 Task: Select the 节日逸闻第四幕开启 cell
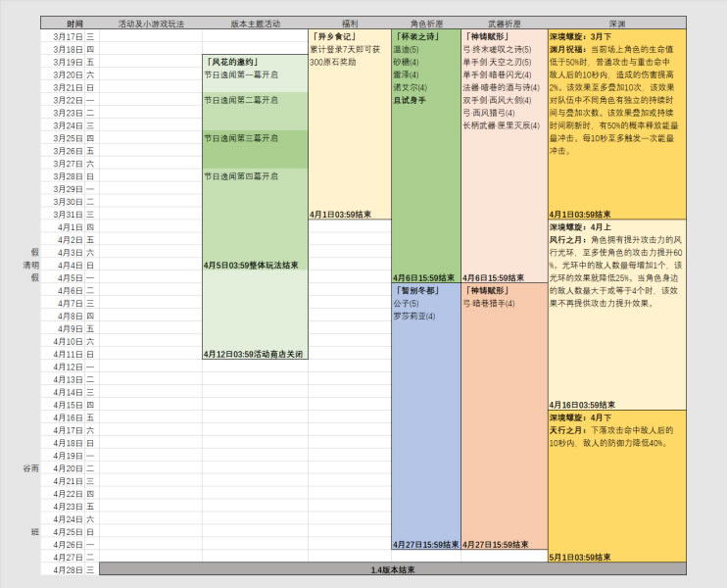[241, 175]
